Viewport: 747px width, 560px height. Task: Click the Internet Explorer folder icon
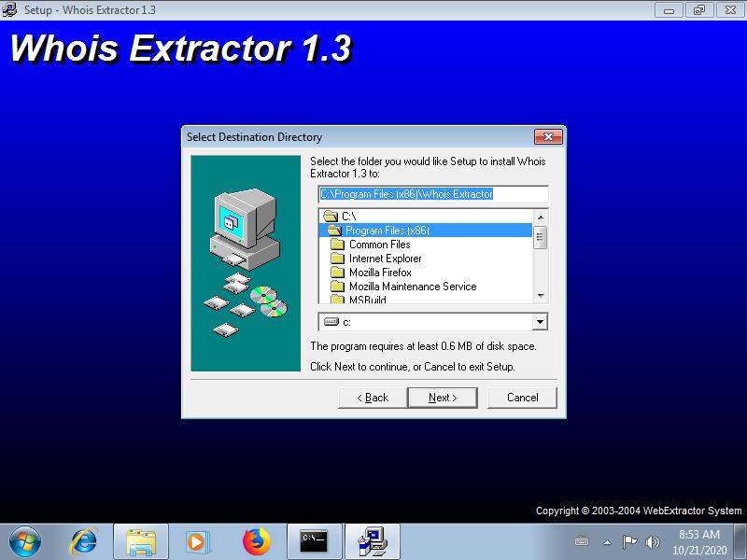[337, 259]
